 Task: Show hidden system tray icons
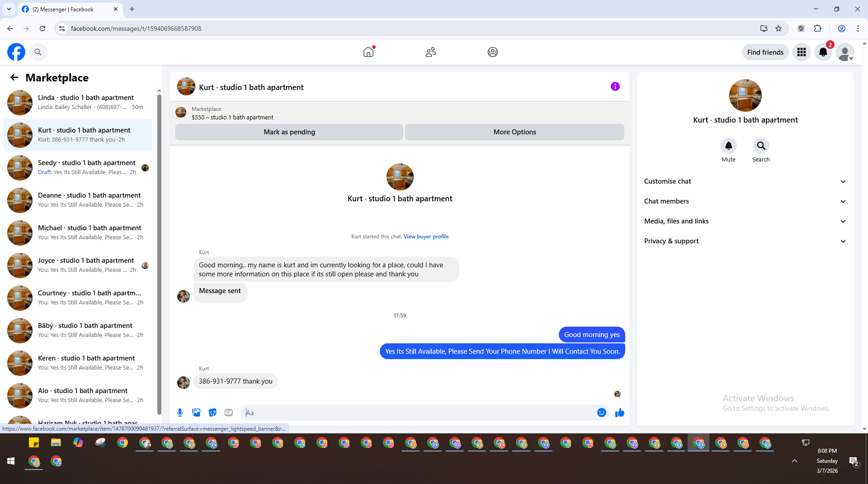[x=795, y=461]
